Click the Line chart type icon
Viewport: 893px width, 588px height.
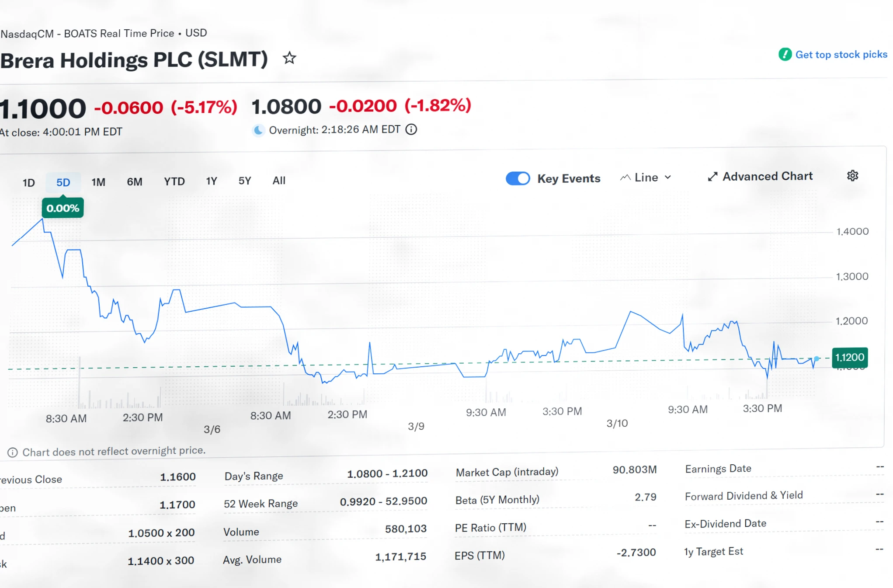[625, 177]
